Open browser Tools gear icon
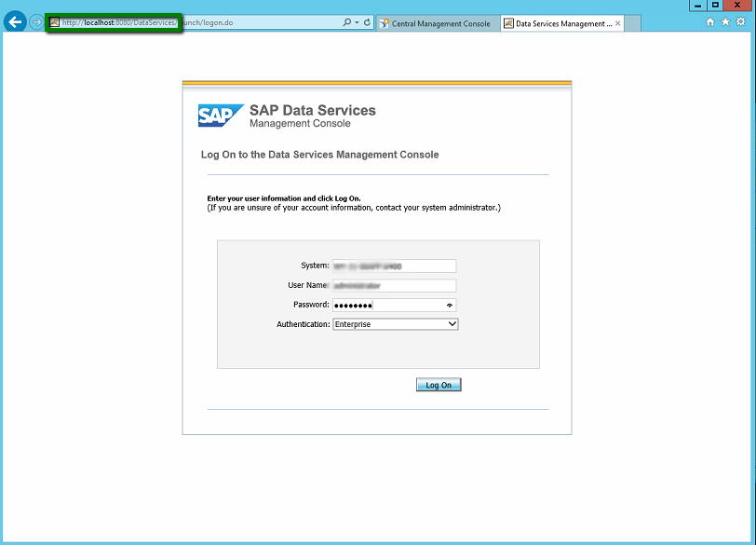 pos(740,22)
